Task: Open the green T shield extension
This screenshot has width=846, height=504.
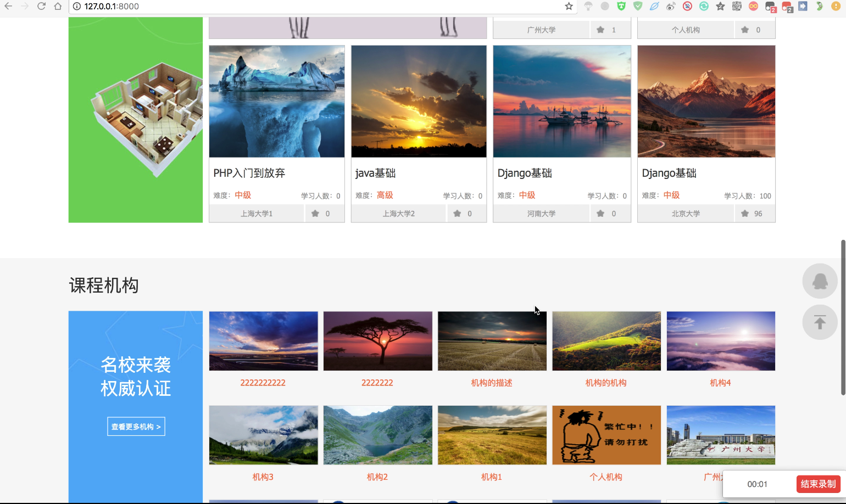Action: pyautogui.click(x=621, y=6)
